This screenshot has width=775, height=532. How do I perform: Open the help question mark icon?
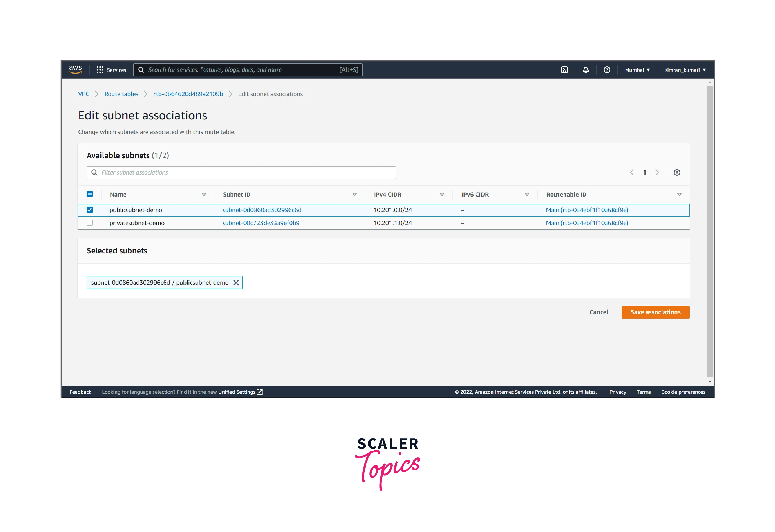tap(607, 70)
